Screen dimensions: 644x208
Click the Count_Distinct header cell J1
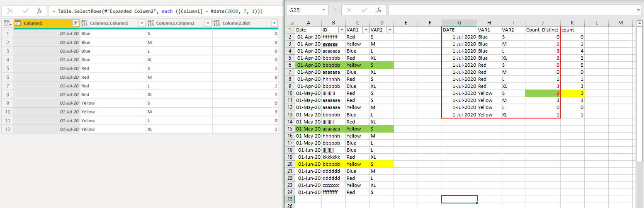click(x=543, y=30)
